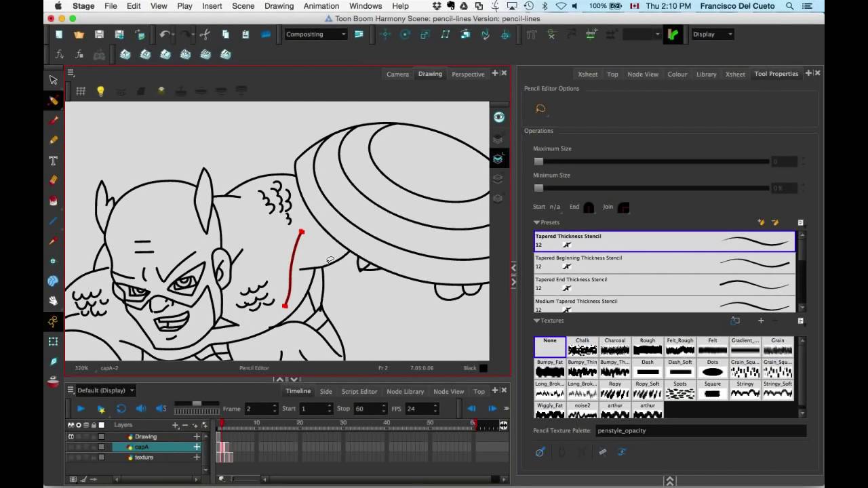The image size is (868, 488).
Task: Click the Paste clipboard icon
Action: [x=245, y=35]
